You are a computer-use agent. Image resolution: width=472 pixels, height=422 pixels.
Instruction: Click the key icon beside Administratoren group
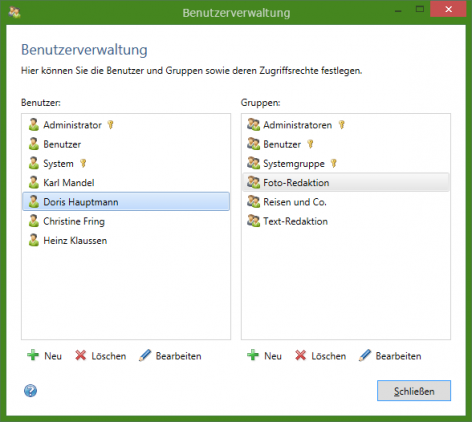coord(341,125)
